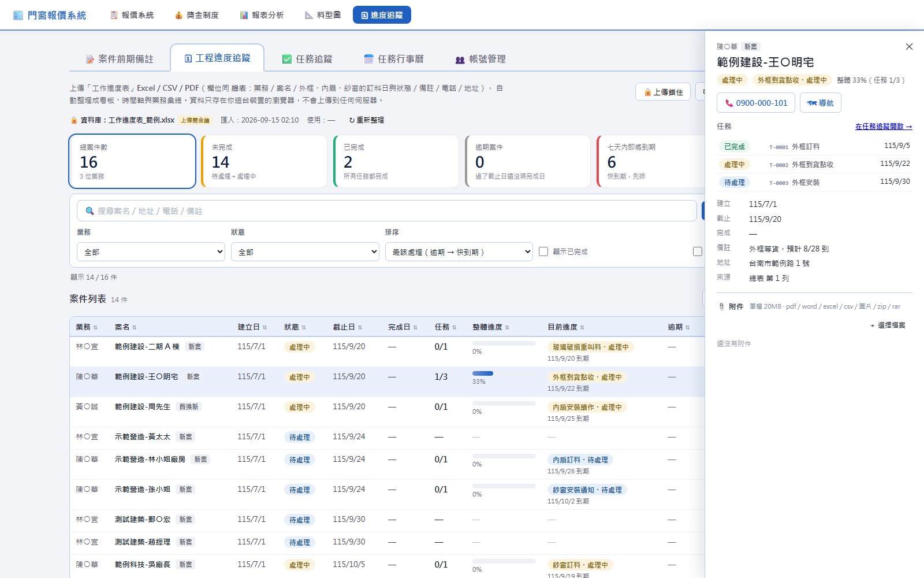
Task: Open the 在任務追蹤開啟 link
Action: pyautogui.click(x=884, y=127)
